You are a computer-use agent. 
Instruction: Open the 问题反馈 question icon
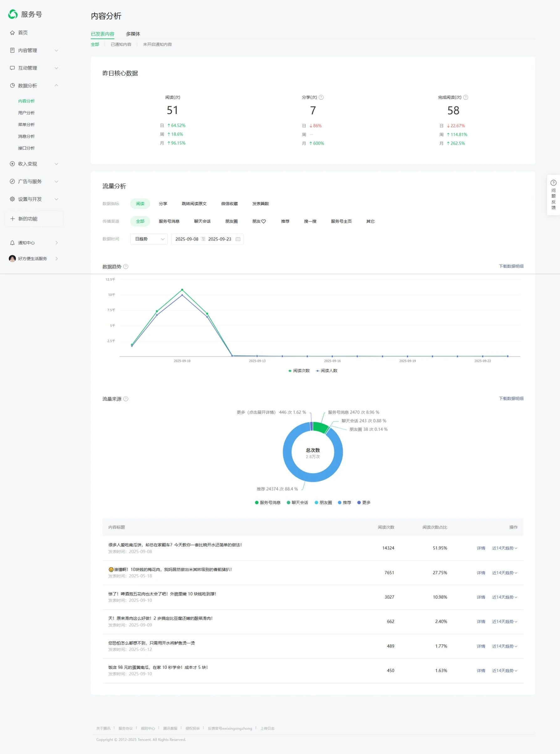tap(553, 183)
